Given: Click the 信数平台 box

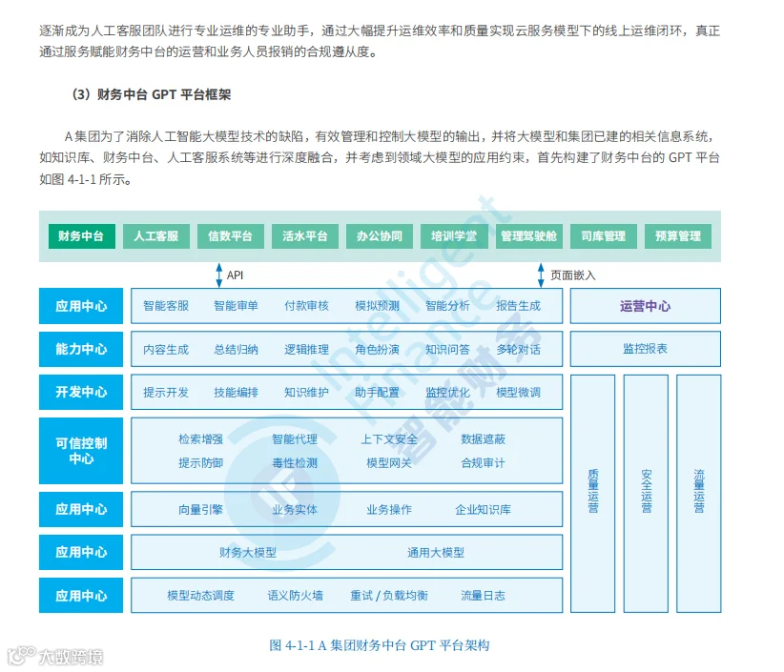Looking at the screenshot, I should (231, 235).
